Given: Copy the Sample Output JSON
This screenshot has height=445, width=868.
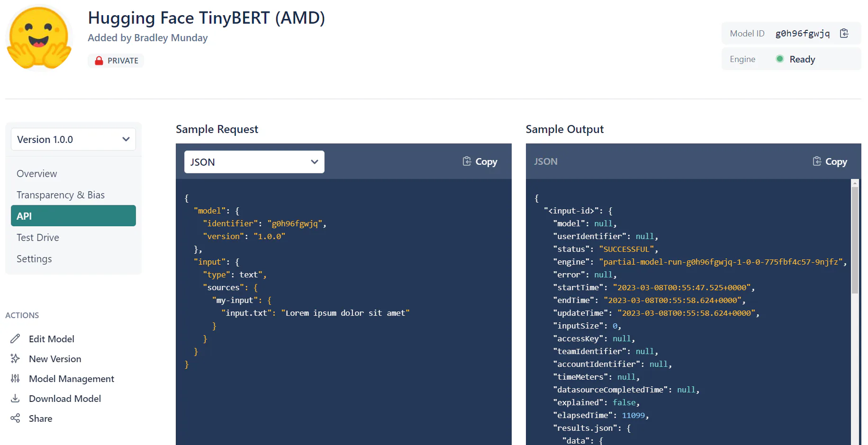Looking at the screenshot, I should [830, 161].
